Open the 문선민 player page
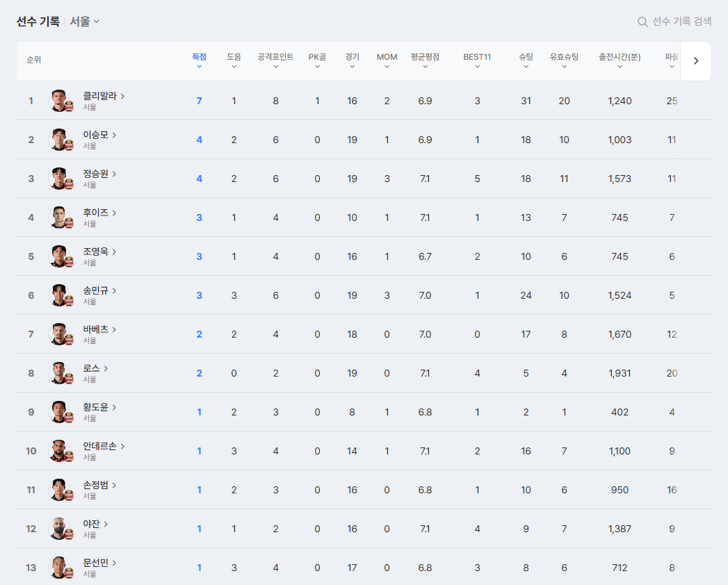 click(x=99, y=563)
